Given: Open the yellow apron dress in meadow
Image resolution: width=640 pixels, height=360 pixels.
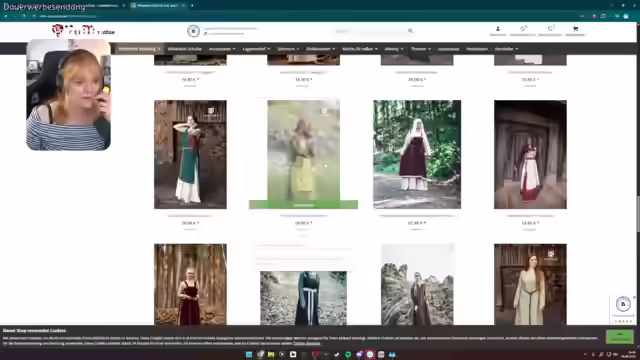Looking at the screenshot, I should [x=303, y=150].
